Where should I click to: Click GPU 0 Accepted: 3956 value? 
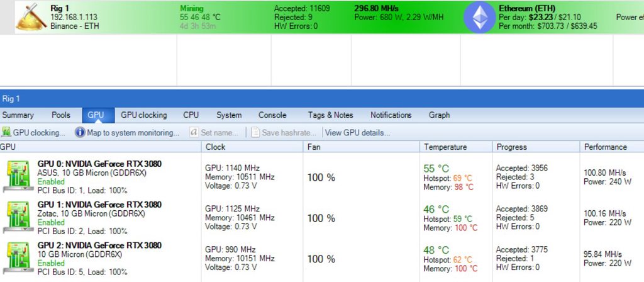coord(521,168)
